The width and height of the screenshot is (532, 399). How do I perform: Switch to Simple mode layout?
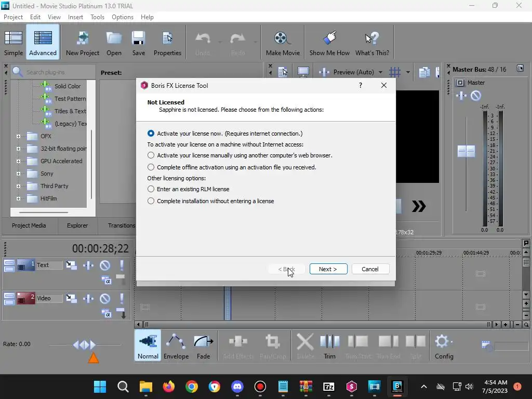pyautogui.click(x=14, y=43)
